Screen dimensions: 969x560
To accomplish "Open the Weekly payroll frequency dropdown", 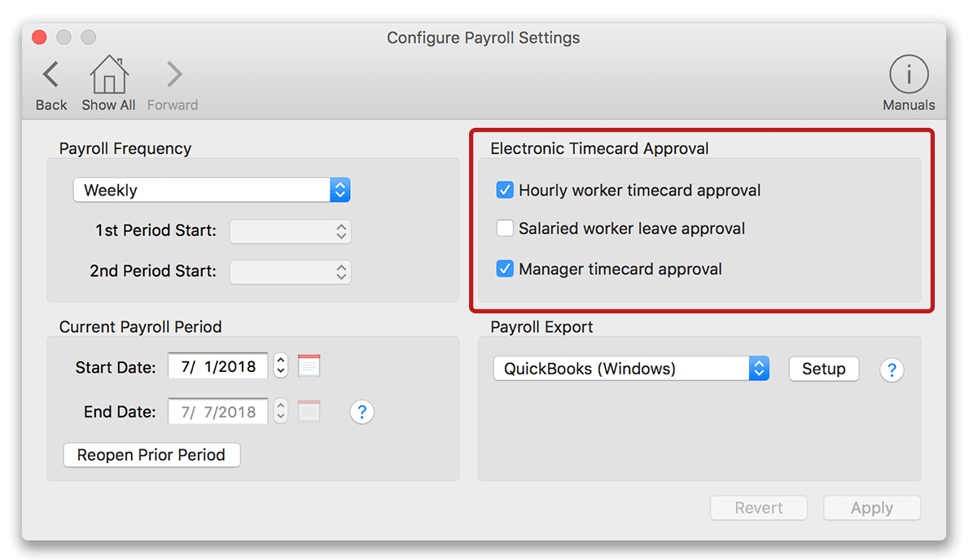I will click(x=340, y=190).
